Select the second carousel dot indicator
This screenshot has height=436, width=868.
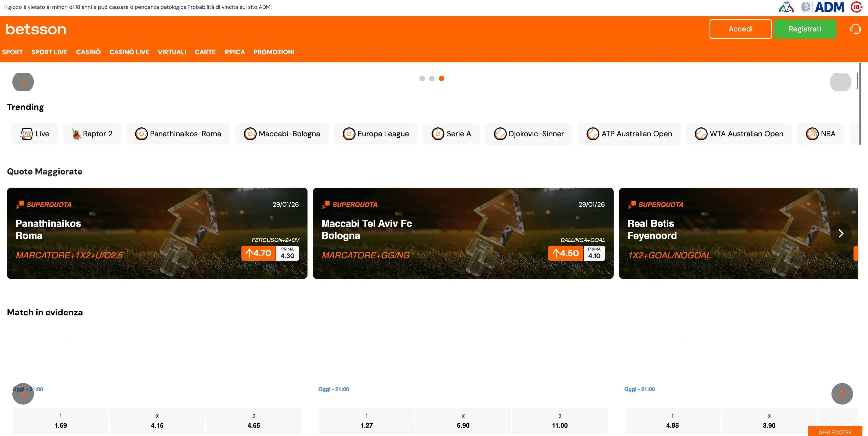click(x=432, y=78)
